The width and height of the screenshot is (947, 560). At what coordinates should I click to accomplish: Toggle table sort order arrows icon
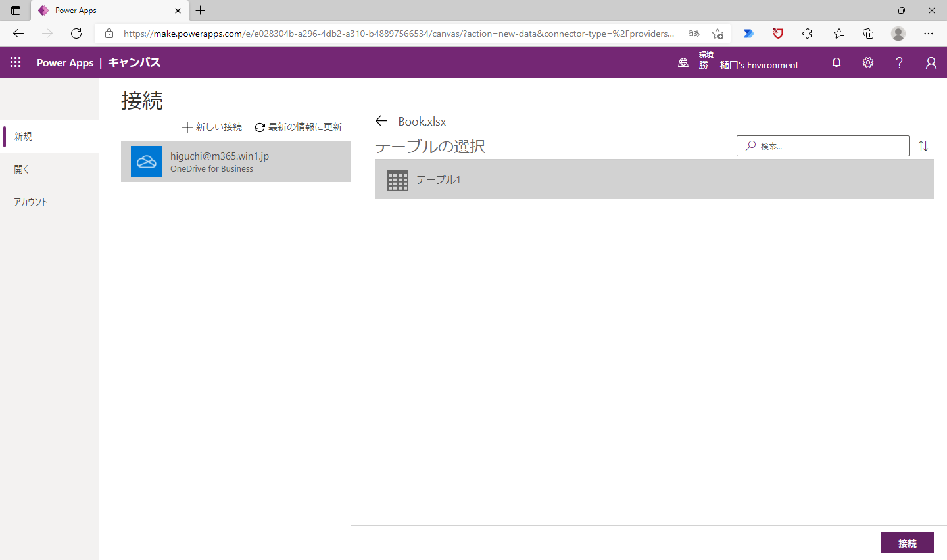tap(923, 146)
